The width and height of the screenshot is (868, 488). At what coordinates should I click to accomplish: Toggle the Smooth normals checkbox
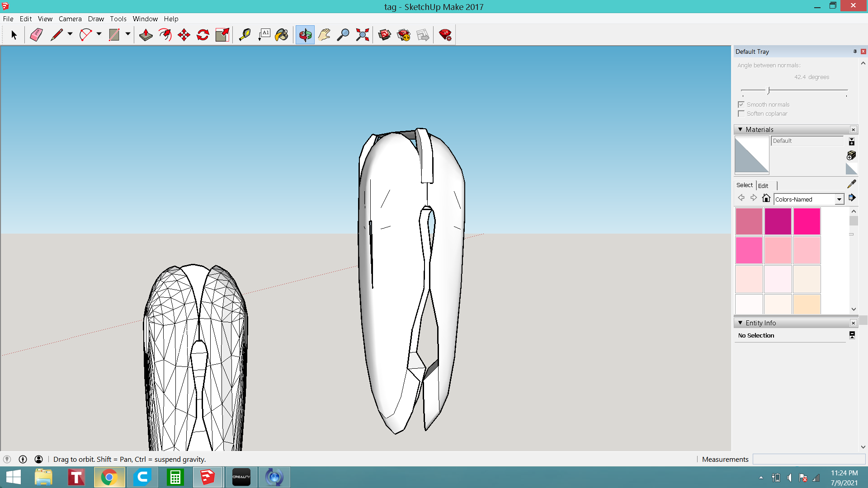741,104
